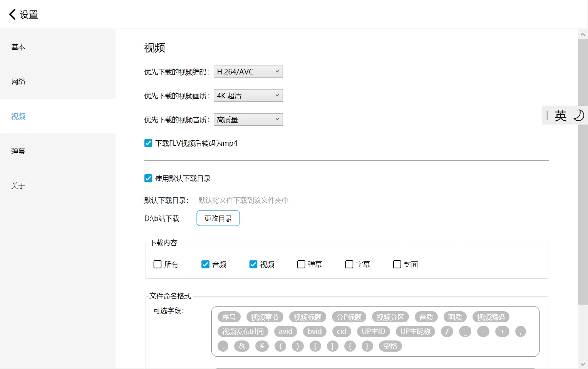This screenshot has width=588, height=369.
Task: Open the H.264/AVC video codec dropdown
Action: click(248, 72)
